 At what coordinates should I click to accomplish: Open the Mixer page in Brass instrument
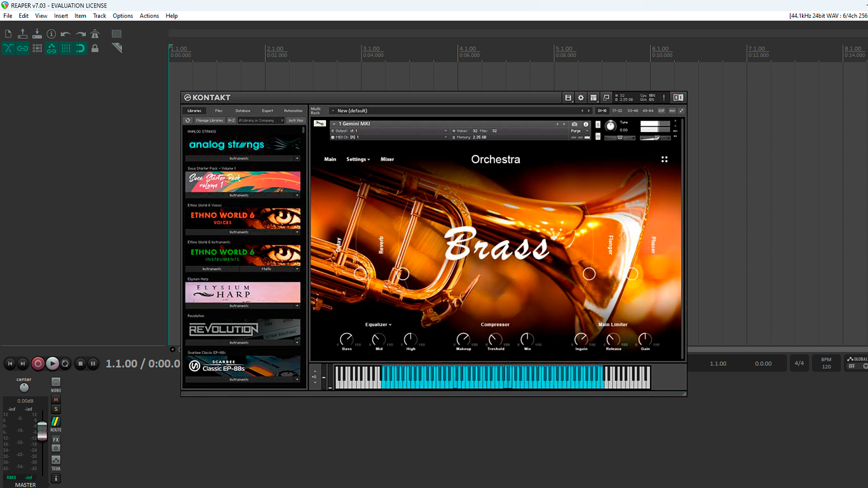tap(387, 159)
